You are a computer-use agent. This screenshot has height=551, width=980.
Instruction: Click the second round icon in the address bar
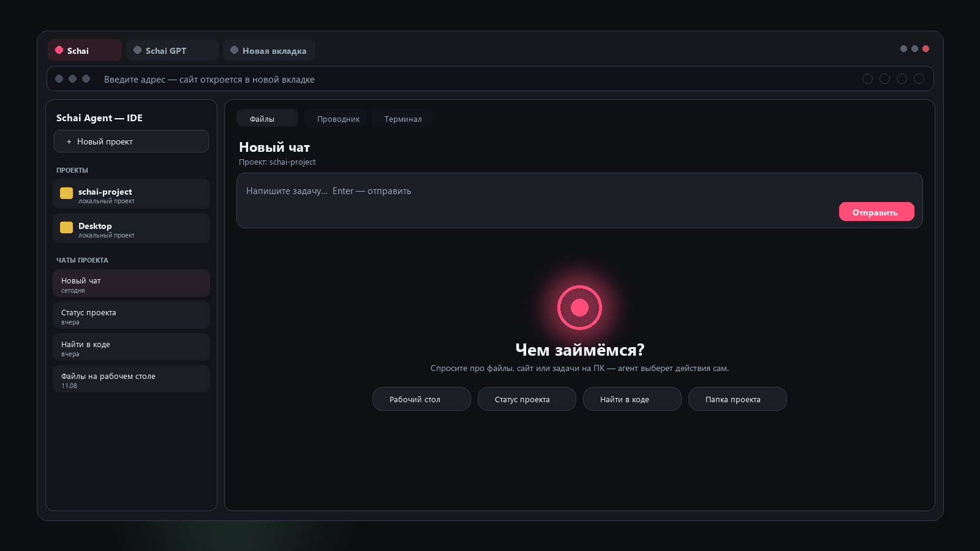pos(884,78)
